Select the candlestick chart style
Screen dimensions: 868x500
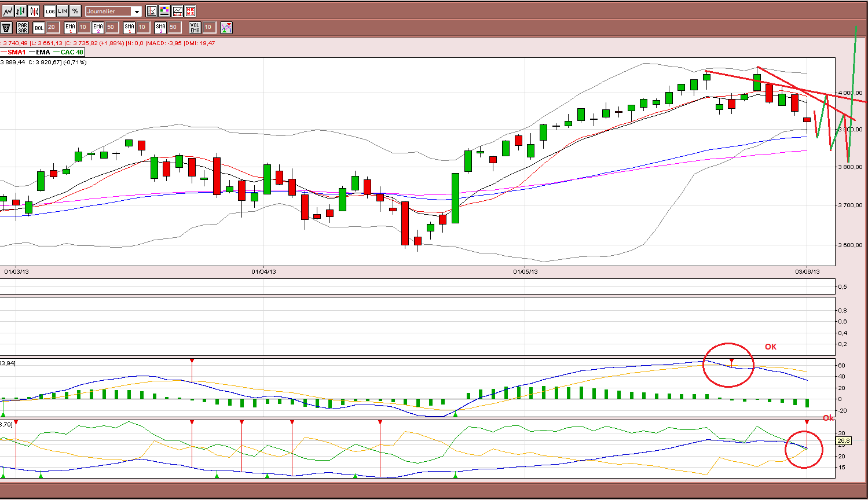tap(34, 11)
